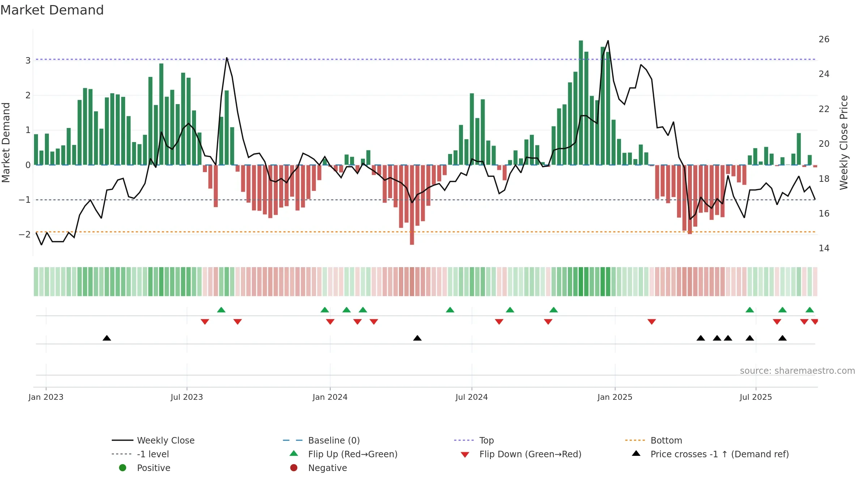Select the Flip Up (Red→Green) label
The image size is (868, 488).
tap(353, 454)
